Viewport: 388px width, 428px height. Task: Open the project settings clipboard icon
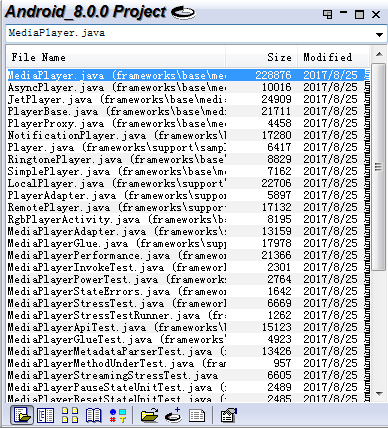229,415
